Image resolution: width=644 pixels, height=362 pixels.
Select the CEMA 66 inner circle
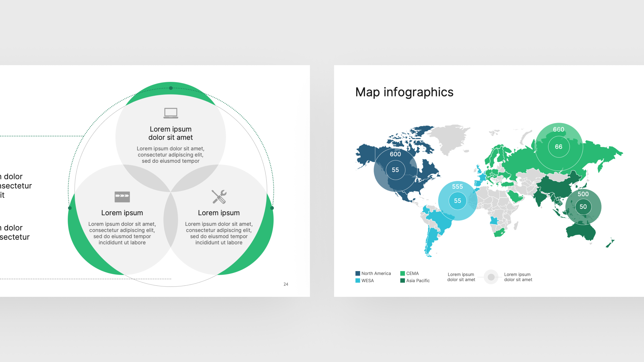558,147
